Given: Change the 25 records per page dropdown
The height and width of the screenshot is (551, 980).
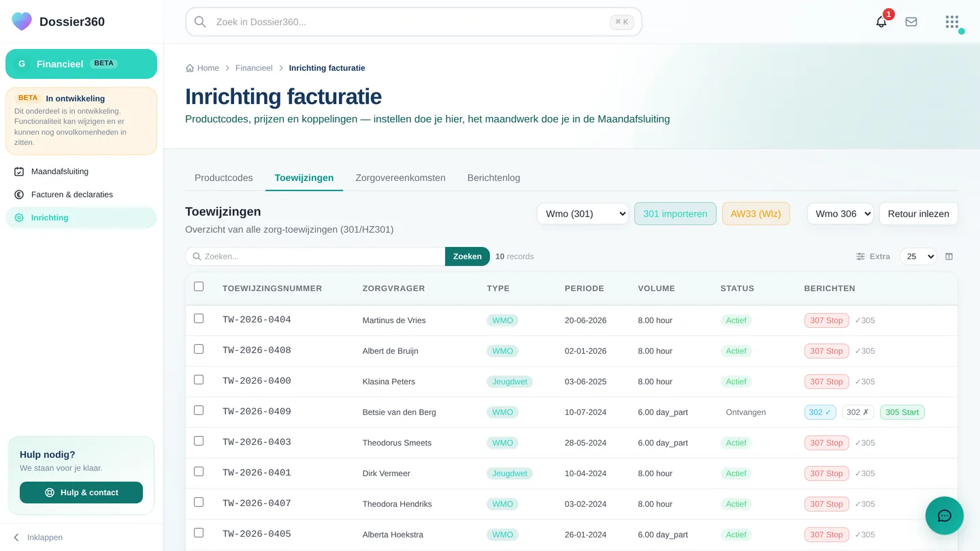Looking at the screenshot, I should point(918,256).
